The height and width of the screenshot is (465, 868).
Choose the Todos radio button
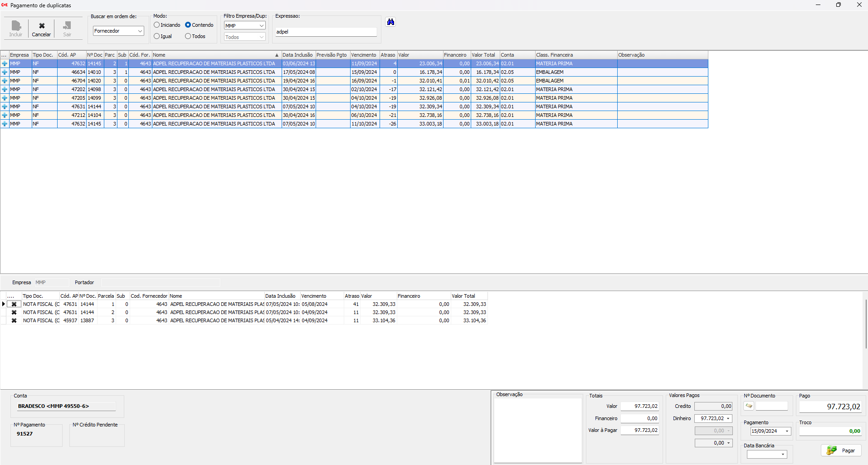[188, 36]
